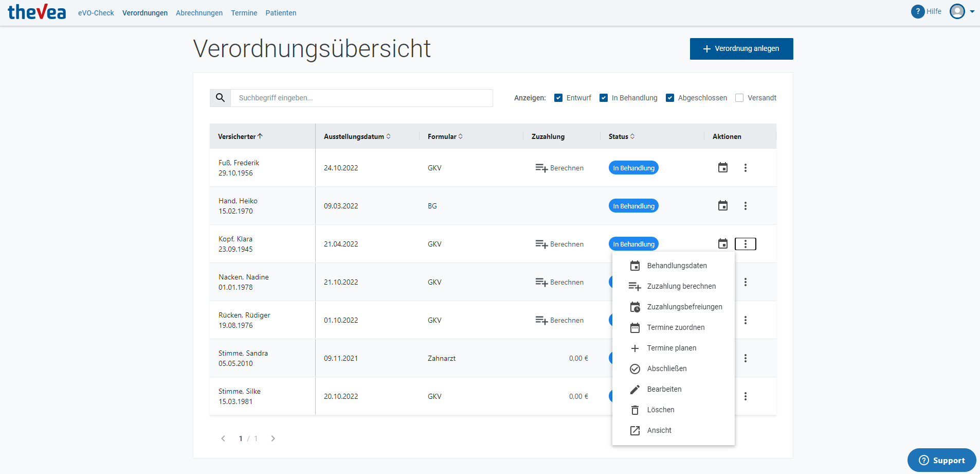Open three-dot menu for Stimme, Sandra
The height and width of the screenshot is (474, 980).
coord(746,358)
